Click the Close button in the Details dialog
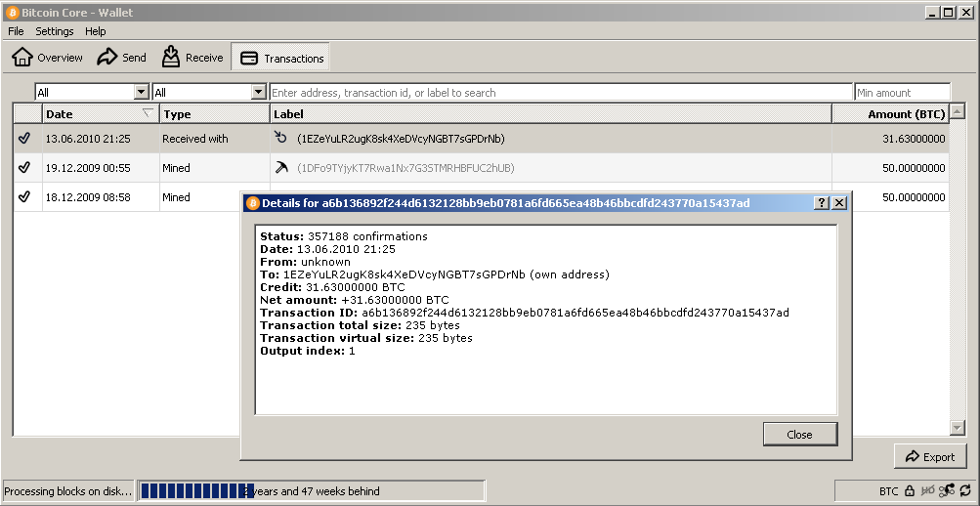 coord(800,434)
